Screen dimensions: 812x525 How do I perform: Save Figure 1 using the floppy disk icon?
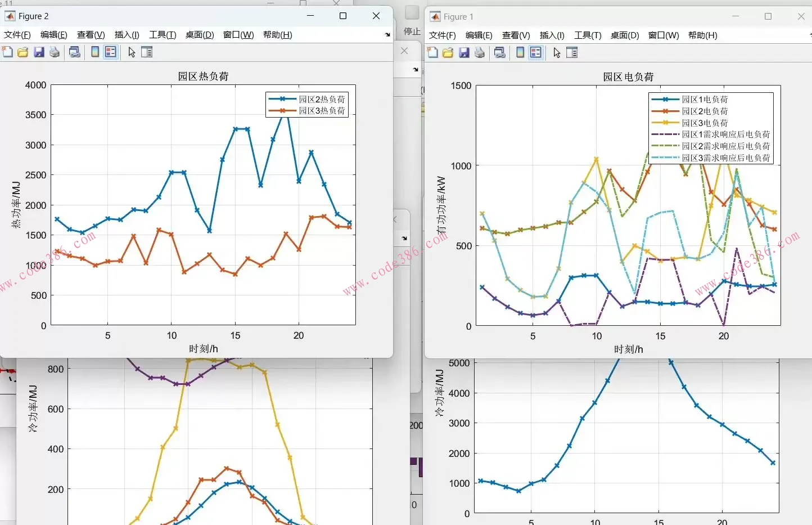click(x=464, y=53)
